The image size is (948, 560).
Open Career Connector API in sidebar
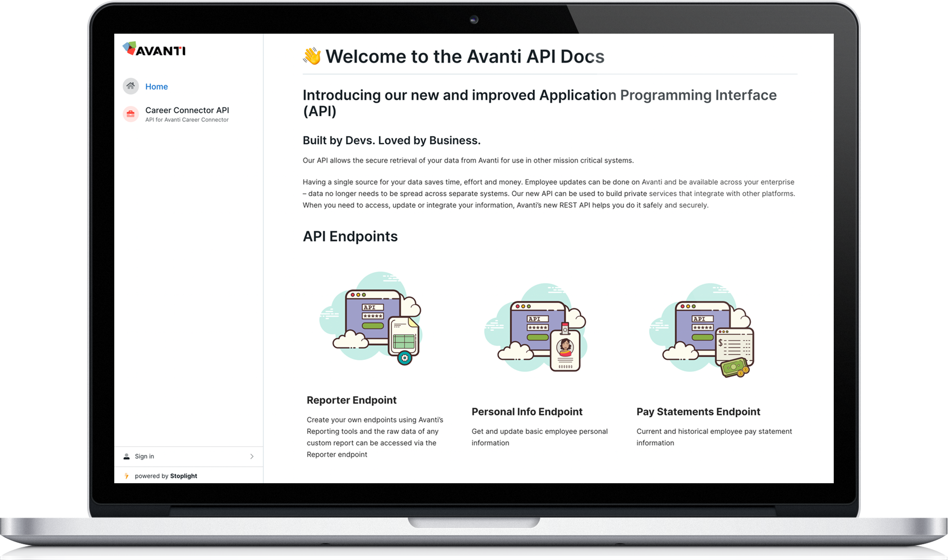coord(187,110)
